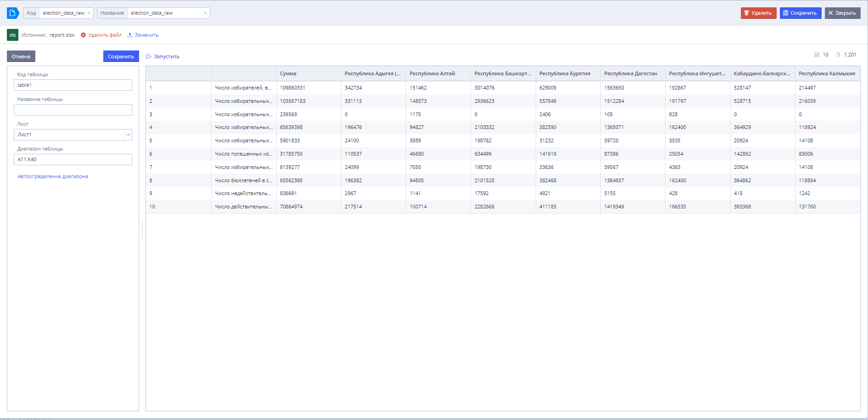Click Сохранить button above the table settings
This screenshot has height=420, width=868.
[x=121, y=56]
